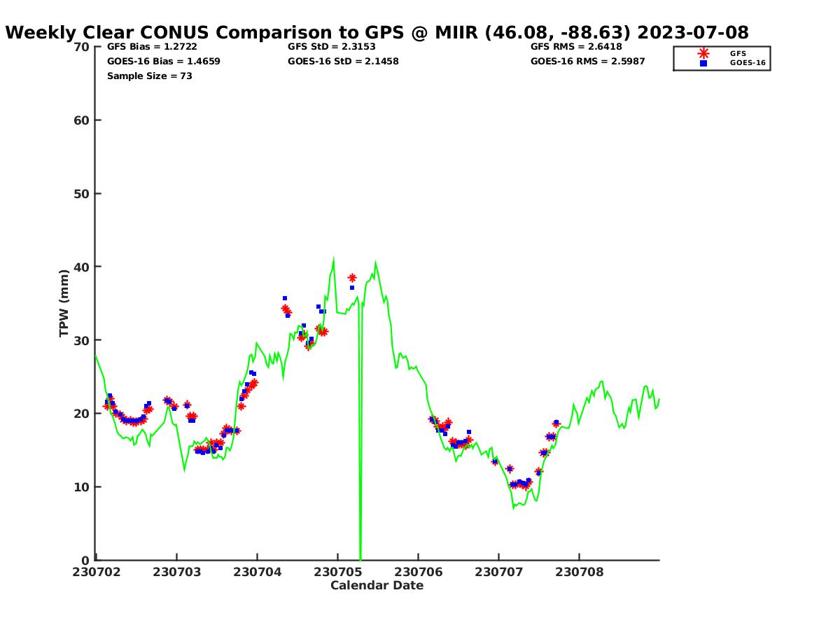Click the chart title text
The width and height of the screenshot is (840, 630).
pyautogui.click(x=377, y=32)
